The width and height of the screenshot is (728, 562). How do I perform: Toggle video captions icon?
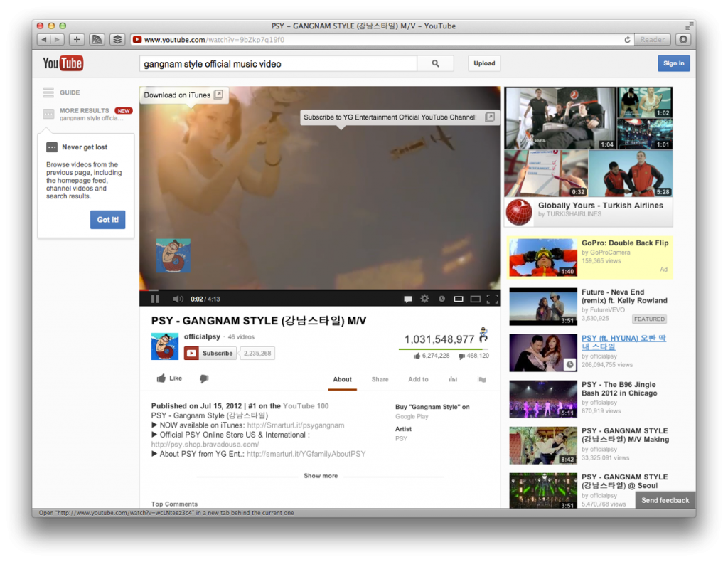coord(407,299)
